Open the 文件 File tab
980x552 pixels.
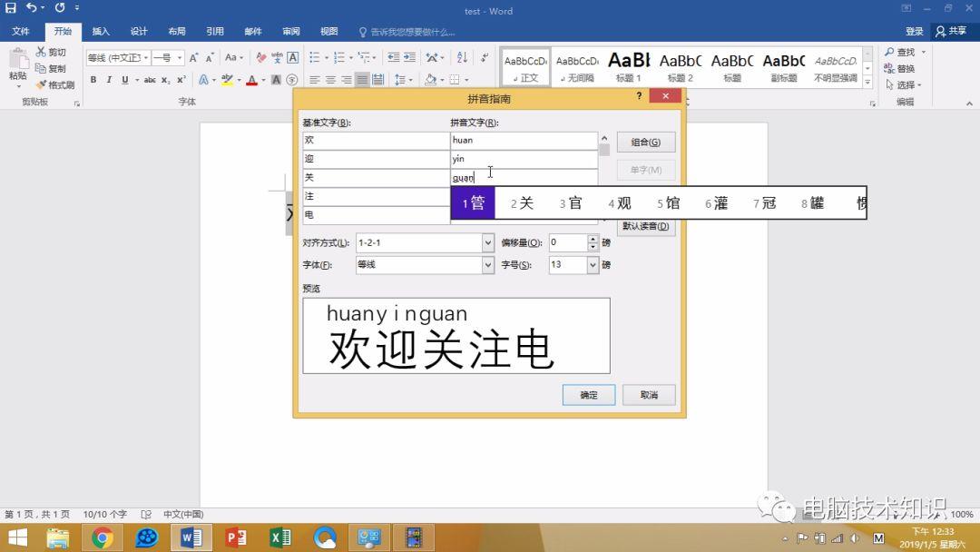coord(21,31)
